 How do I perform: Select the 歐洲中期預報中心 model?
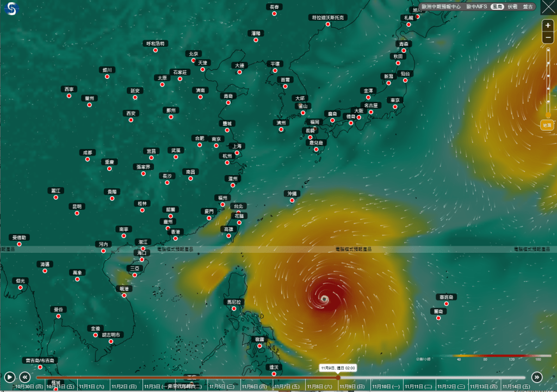(x=440, y=7)
